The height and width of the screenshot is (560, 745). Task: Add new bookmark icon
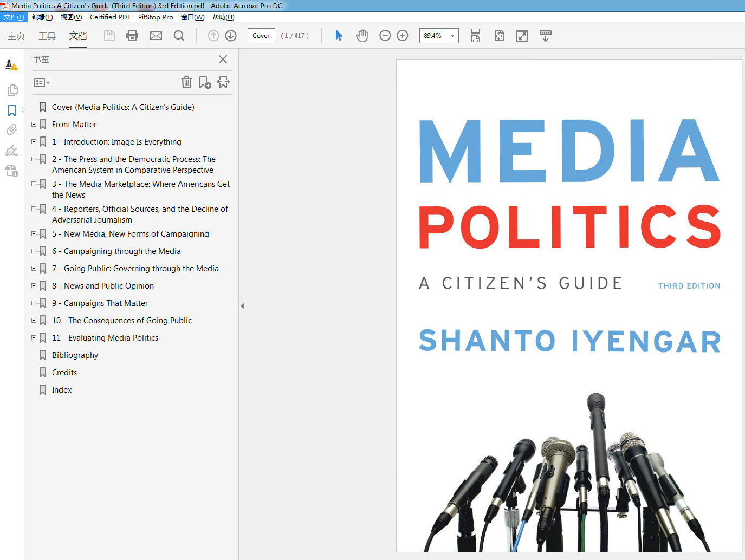click(x=205, y=82)
